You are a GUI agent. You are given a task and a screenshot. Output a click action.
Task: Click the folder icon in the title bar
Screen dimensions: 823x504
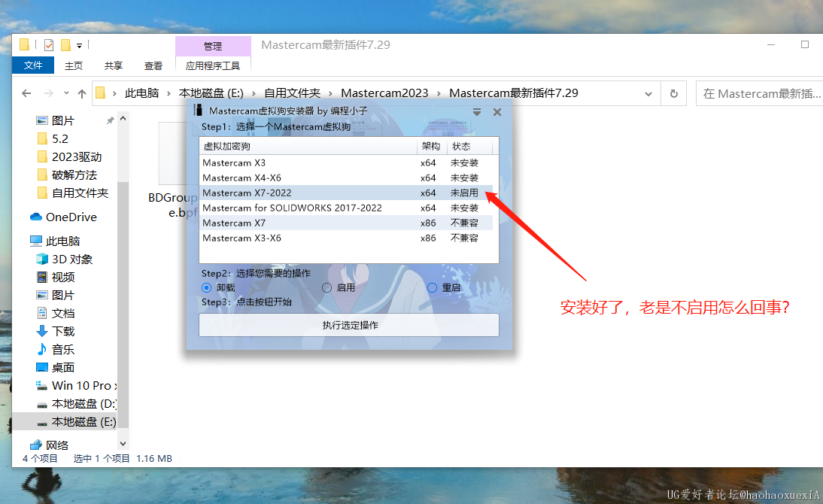(x=24, y=44)
